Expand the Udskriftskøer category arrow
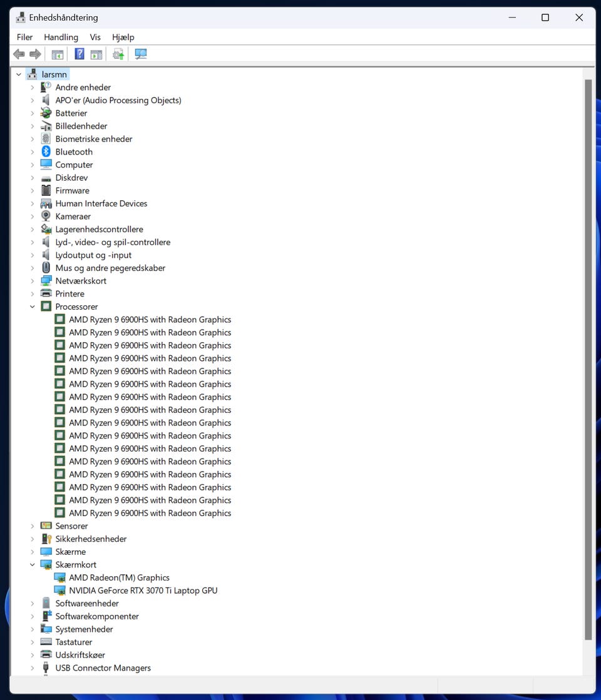The width and height of the screenshot is (601, 700). [32, 655]
